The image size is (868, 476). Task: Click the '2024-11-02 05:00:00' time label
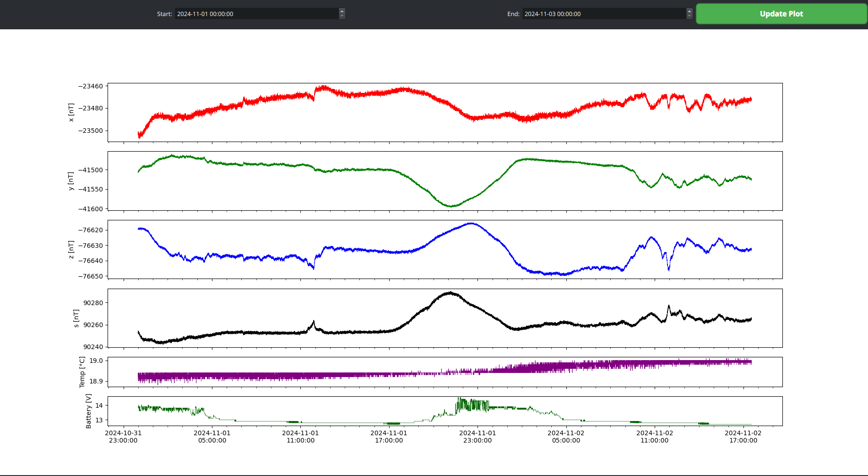coord(566,437)
